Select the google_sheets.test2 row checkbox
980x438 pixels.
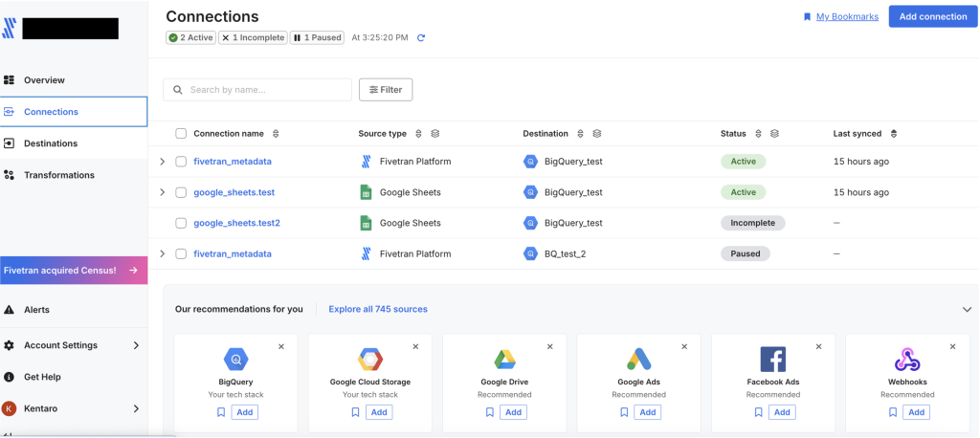pos(181,223)
